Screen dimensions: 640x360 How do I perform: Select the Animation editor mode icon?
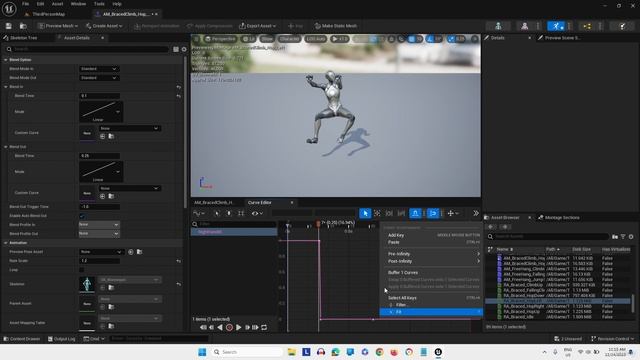556,26
